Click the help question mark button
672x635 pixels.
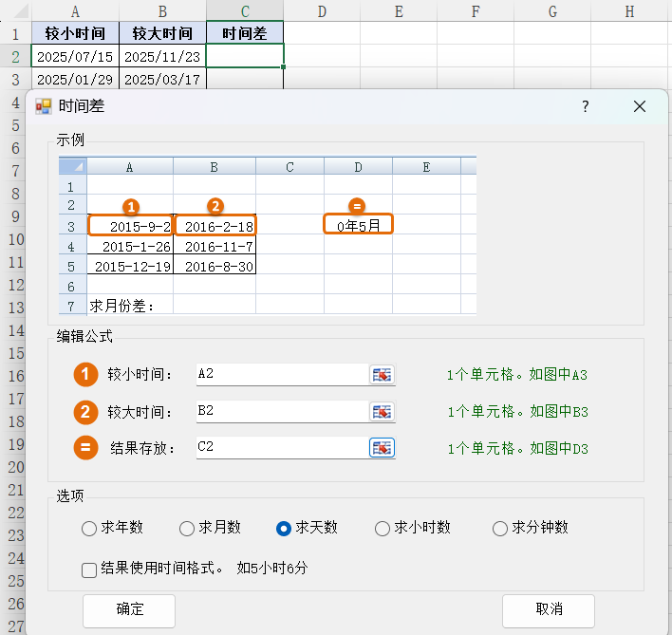click(x=586, y=106)
